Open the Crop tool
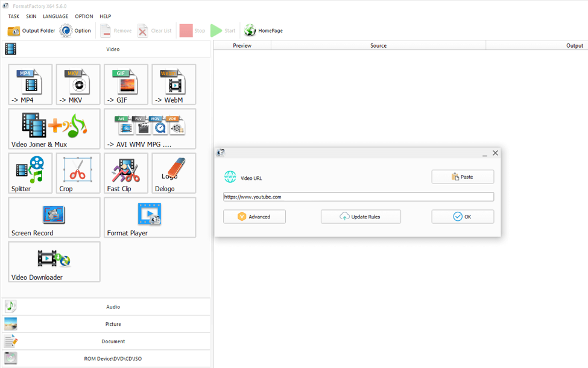 coord(78,173)
